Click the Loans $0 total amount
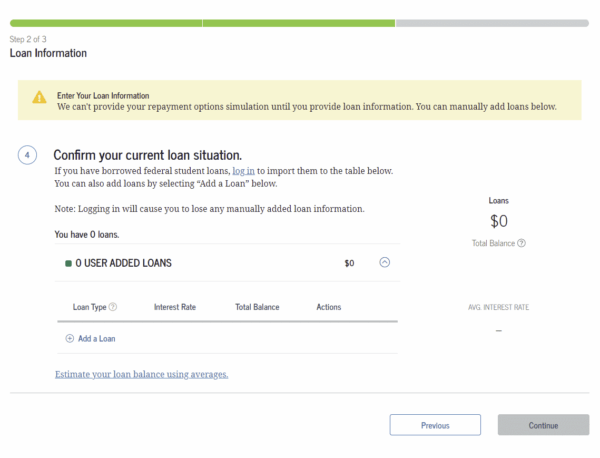The image size is (600, 458). point(499,221)
